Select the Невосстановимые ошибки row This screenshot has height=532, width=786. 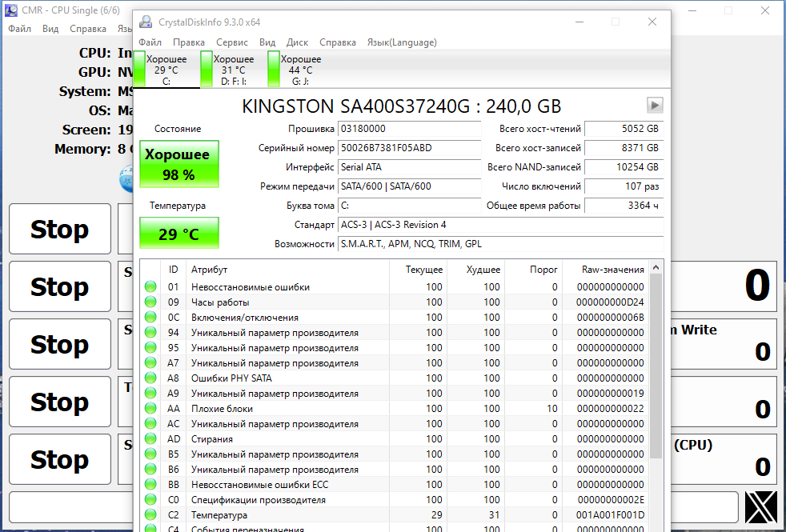(394, 287)
